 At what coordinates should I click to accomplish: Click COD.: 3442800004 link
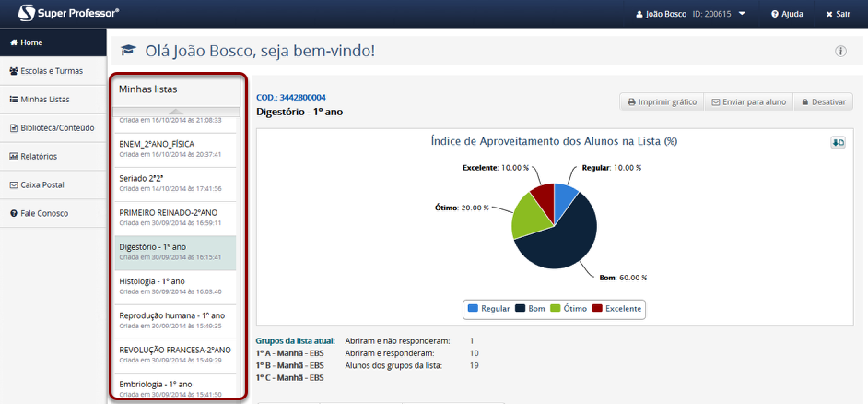click(x=290, y=98)
